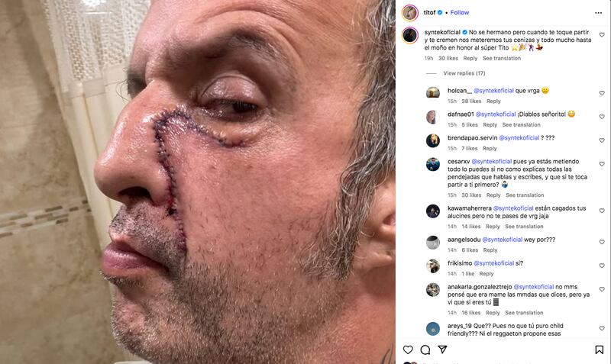Open cesarxv's avatar picture
The width and height of the screenshot is (611, 364).
click(433, 164)
